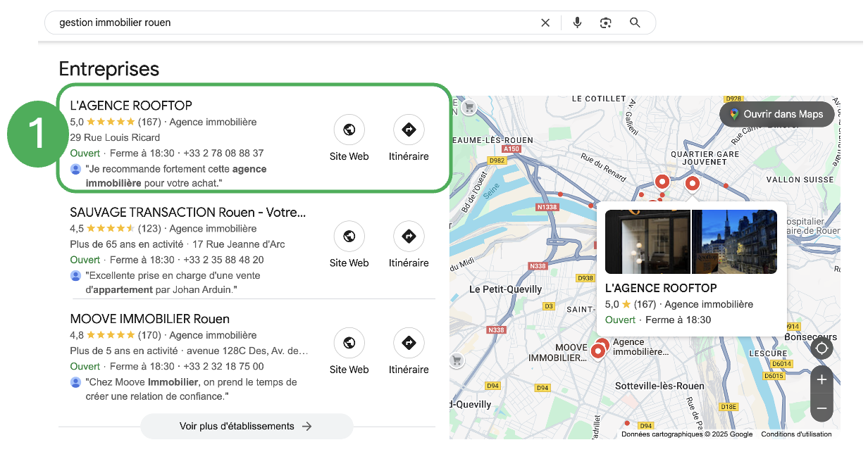This screenshot has width=868, height=459.
Task: Open 'Conditions d'utilisation' link on map
Action: (796, 434)
